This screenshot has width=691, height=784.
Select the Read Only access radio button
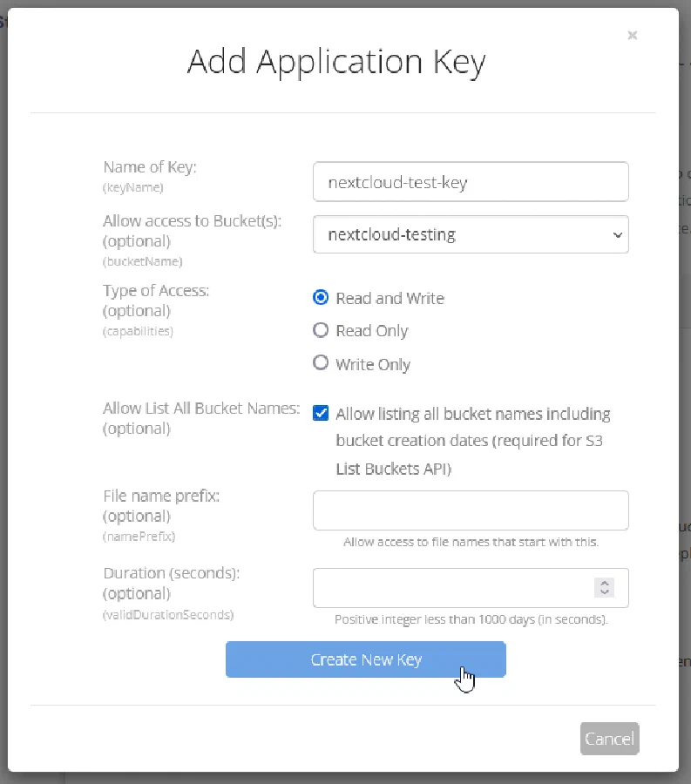[321, 330]
